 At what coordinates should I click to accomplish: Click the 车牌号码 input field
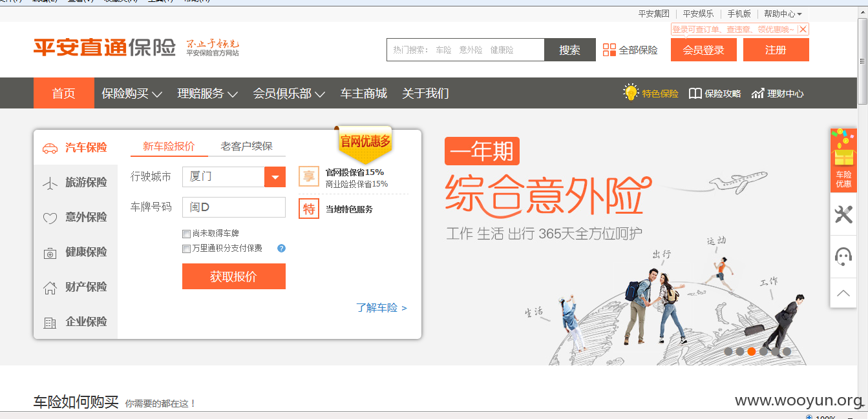(x=234, y=207)
